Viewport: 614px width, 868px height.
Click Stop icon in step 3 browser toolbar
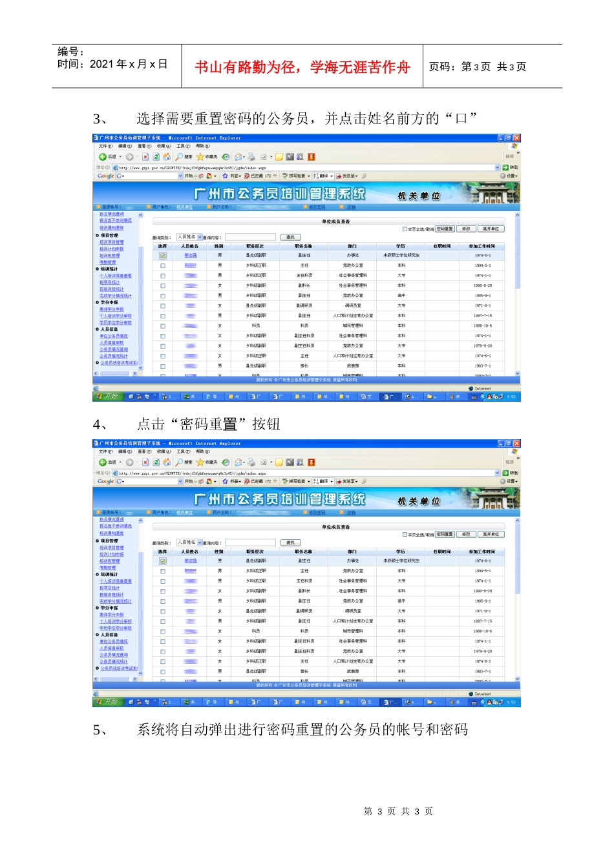pos(146,157)
